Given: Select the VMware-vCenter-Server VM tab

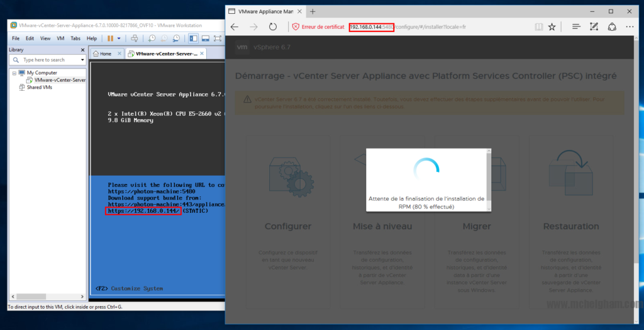Looking at the screenshot, I should point(166,54).
